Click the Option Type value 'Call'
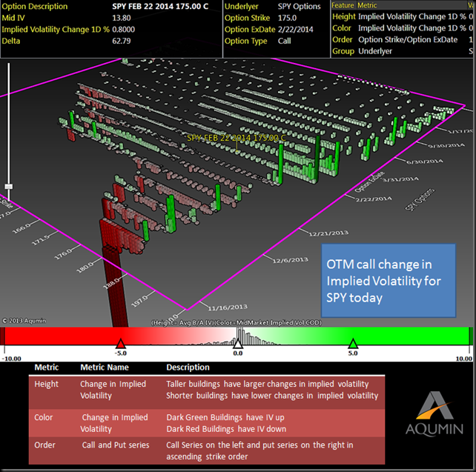 pos(285,41)
